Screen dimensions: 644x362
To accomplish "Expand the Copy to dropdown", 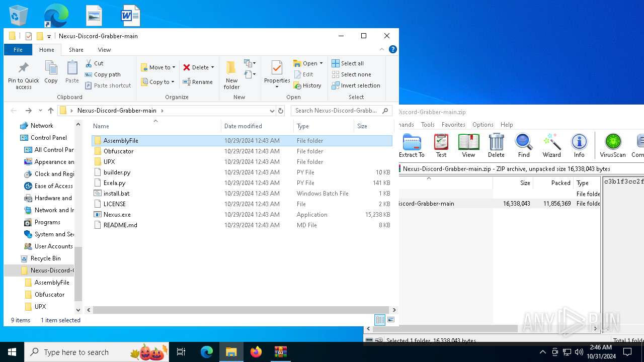I will (173, 82).
